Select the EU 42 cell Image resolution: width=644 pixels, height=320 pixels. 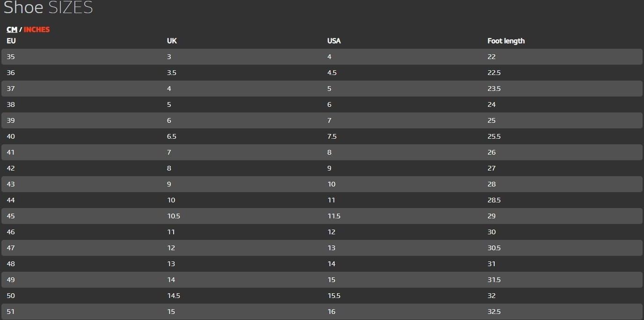(x=11, y=168)
